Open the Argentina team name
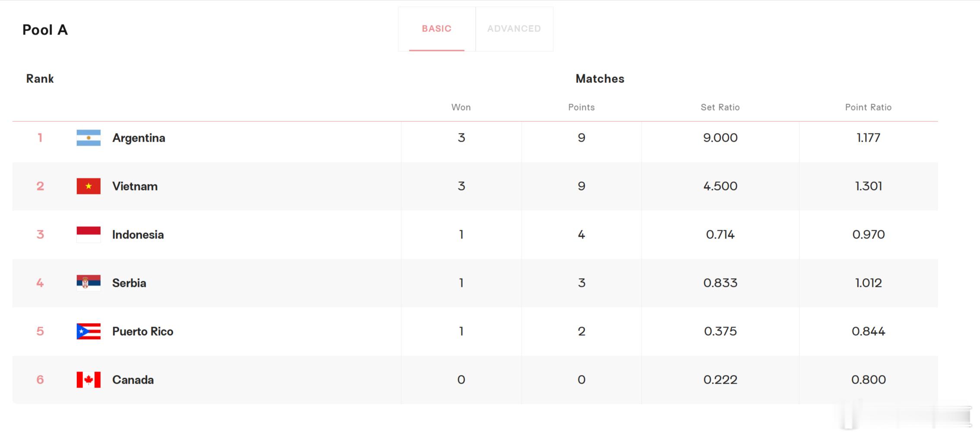This screenshot has height=439, width=980. (139, 138)
